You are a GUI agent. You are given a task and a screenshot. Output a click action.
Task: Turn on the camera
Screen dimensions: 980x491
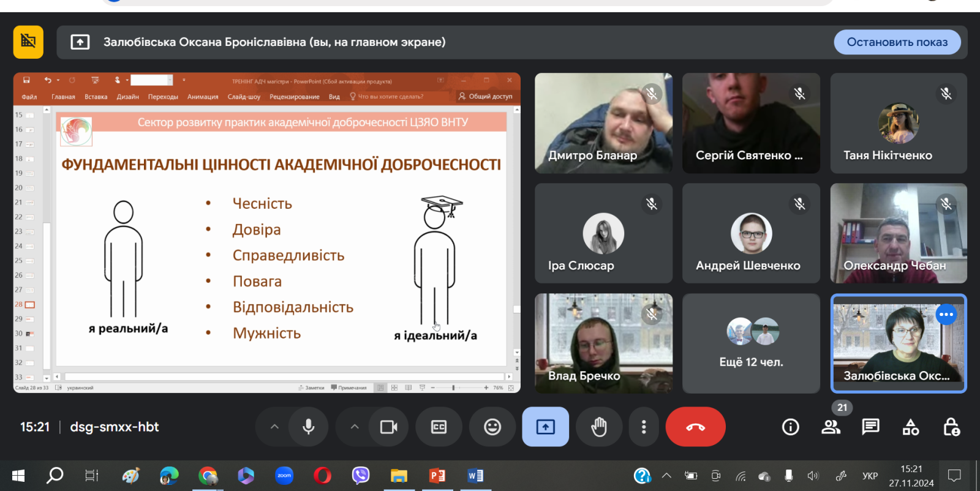389,427
